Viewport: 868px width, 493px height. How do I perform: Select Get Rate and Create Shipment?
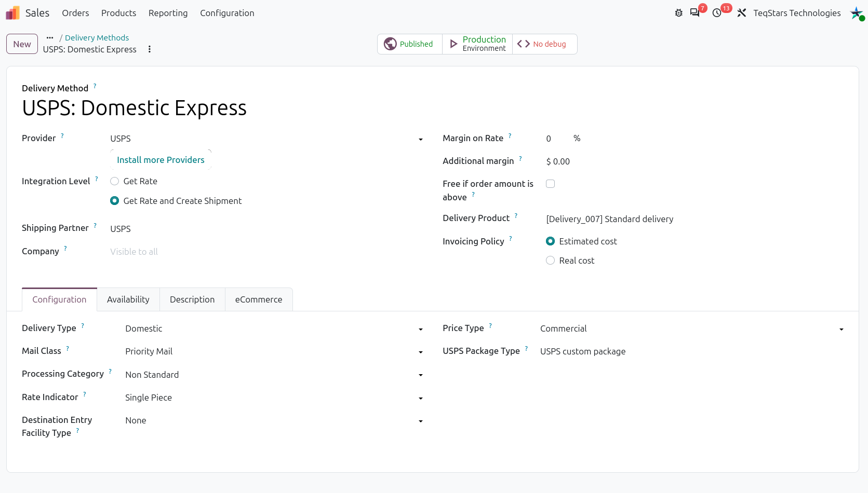point(115,201)
